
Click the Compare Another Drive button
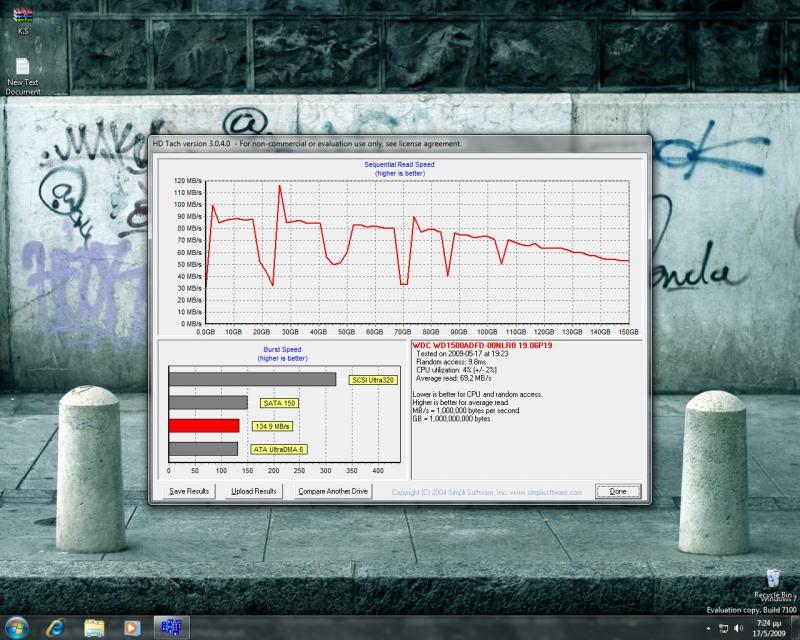click(x=333, y=491)
